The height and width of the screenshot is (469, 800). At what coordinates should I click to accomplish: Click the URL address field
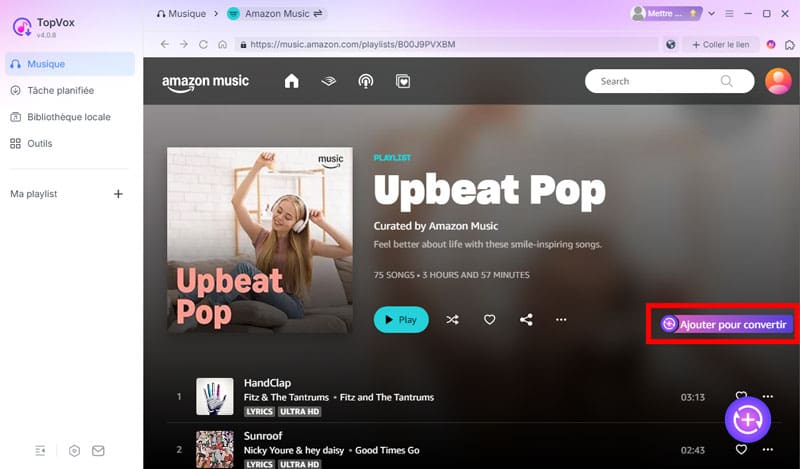pyautogui.click(x=446, y=44)
